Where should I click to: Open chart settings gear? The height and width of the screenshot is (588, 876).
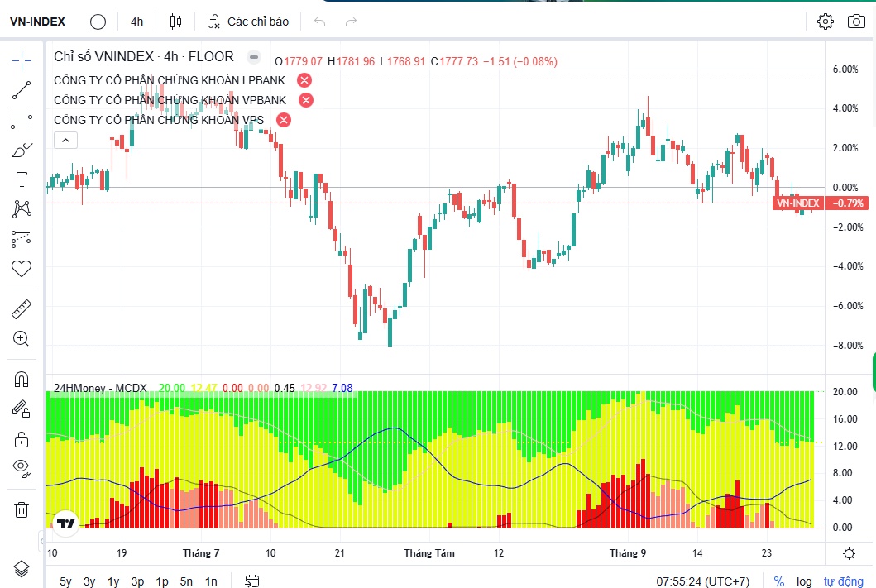pyautogui.click(x=826, y=22)
